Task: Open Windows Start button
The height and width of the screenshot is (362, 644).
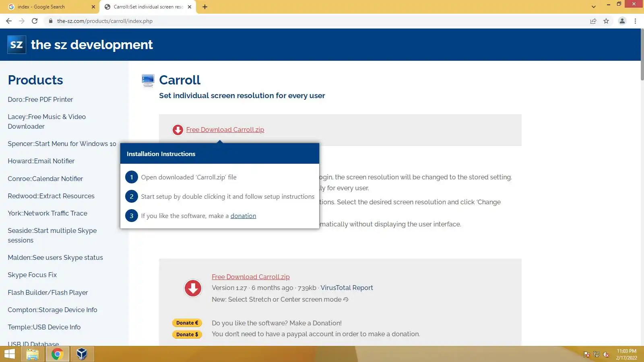Action: point(10,354)
